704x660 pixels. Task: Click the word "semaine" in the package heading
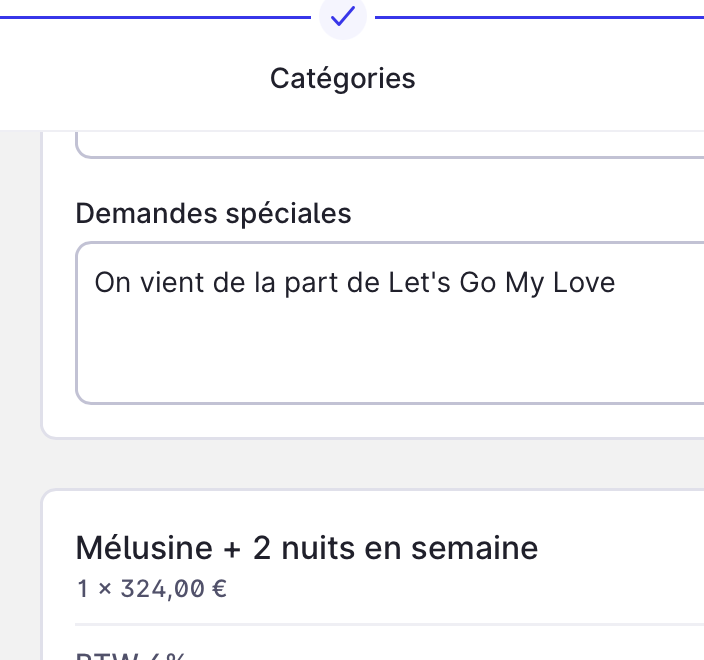(475, 548)
